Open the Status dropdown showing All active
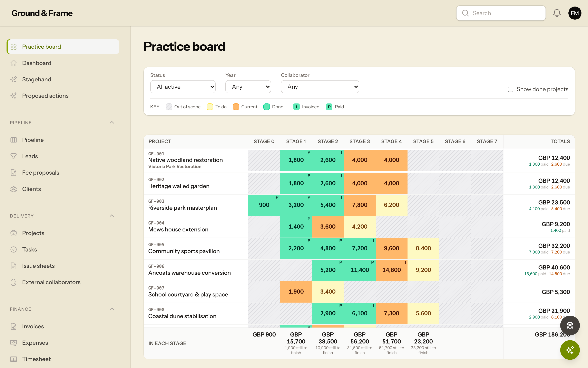The image size is (588, 368). [183, 87]
